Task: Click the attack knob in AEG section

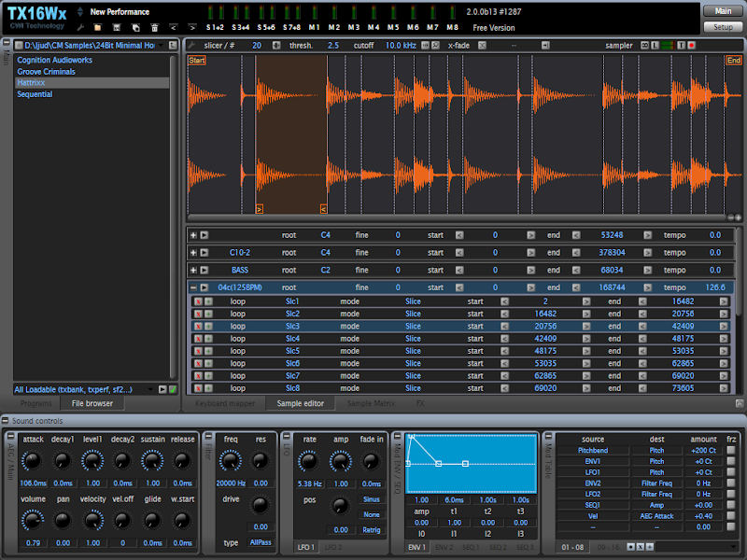Action: pos(32,460)
